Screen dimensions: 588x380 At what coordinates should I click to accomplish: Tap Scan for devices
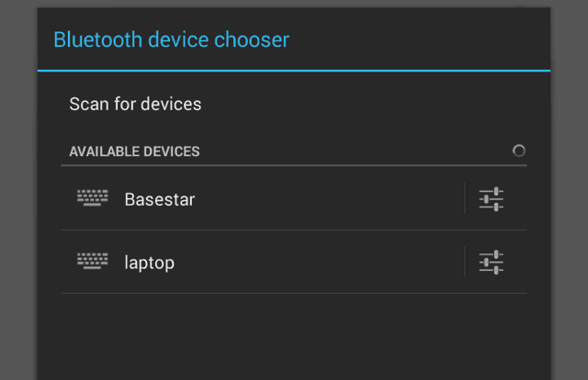135,105
